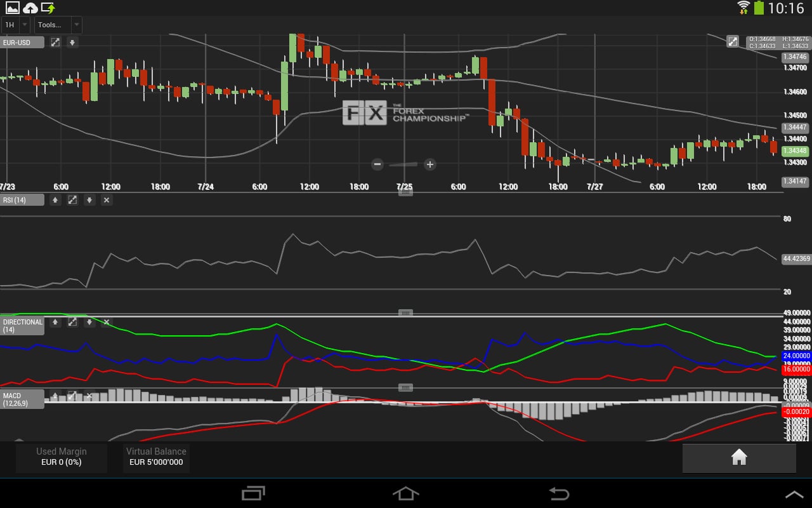Click the MACD (12,26,9) indicator label
The height and width of the screenshot is (508, 812).
22,399
